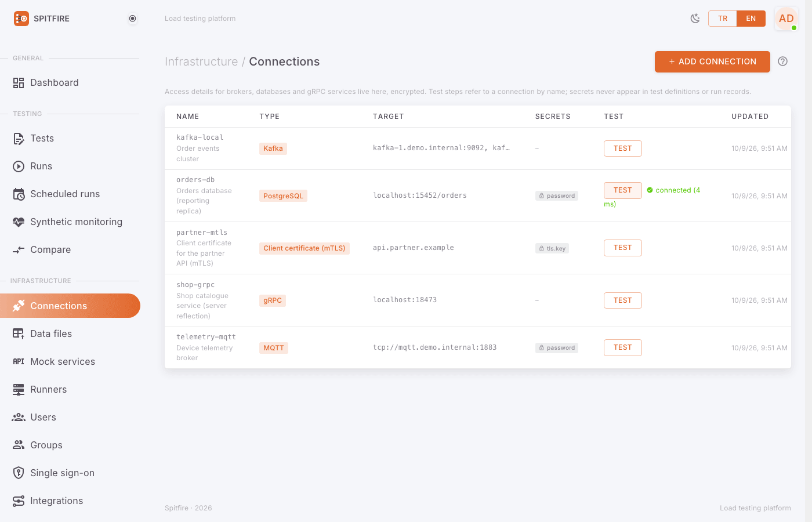Click target api.partner.example
The height and width of the screenshot is (522, 812).
(414, 248)
